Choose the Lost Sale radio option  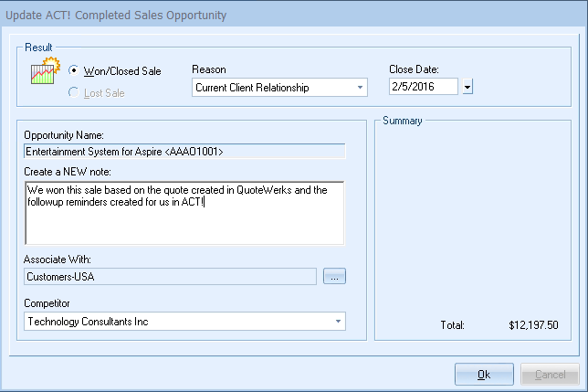pyautogui.click(x=74, y=92)
